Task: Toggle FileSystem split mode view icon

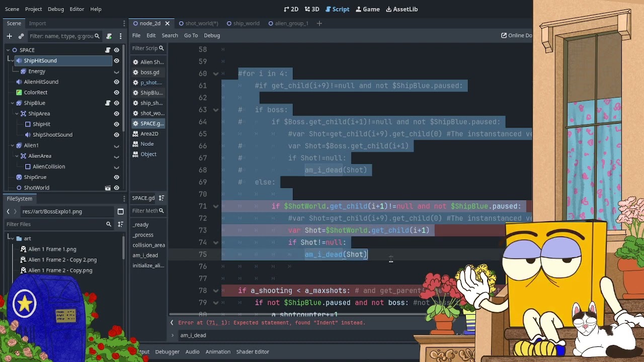Action: (121, 212)
